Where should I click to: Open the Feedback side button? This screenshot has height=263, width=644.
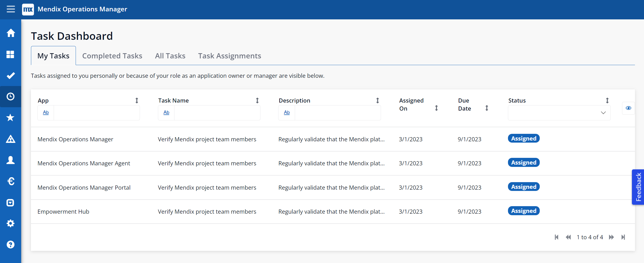point(638,187)
